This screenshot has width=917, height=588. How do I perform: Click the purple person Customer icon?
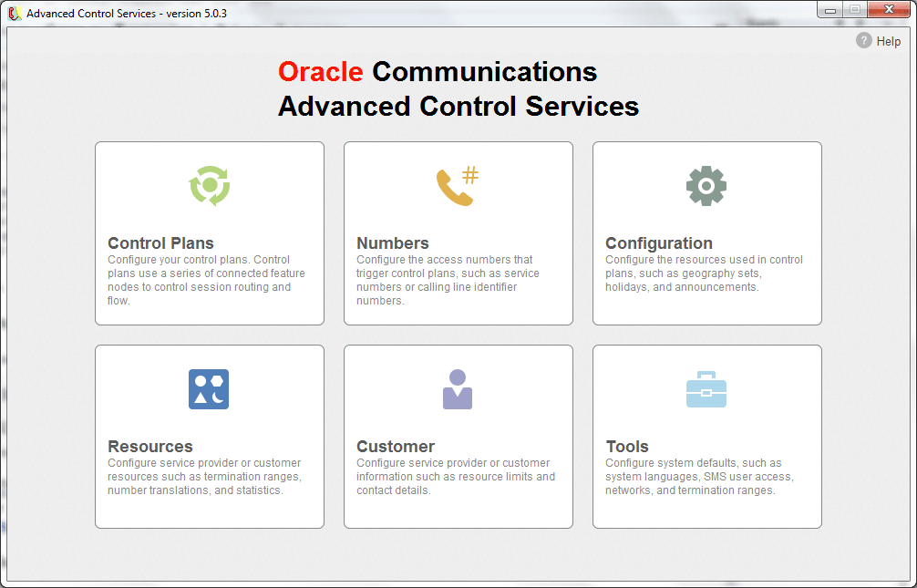click(458, 389)
